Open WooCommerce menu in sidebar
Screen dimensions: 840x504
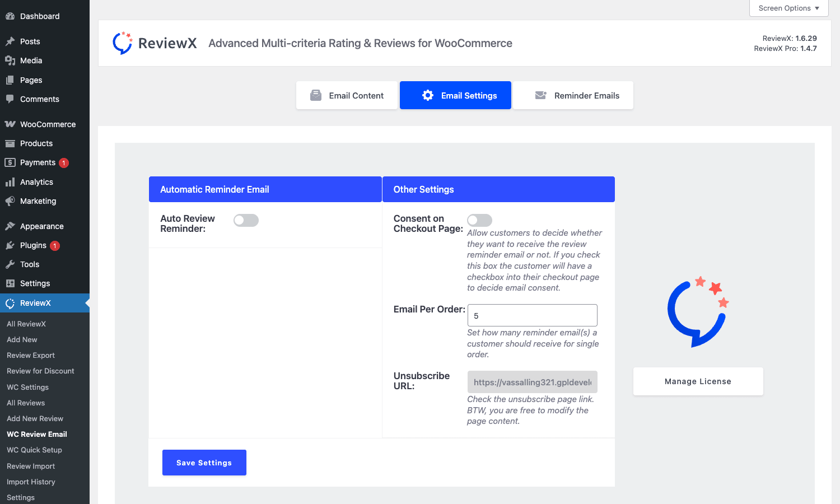click(45, 124)
